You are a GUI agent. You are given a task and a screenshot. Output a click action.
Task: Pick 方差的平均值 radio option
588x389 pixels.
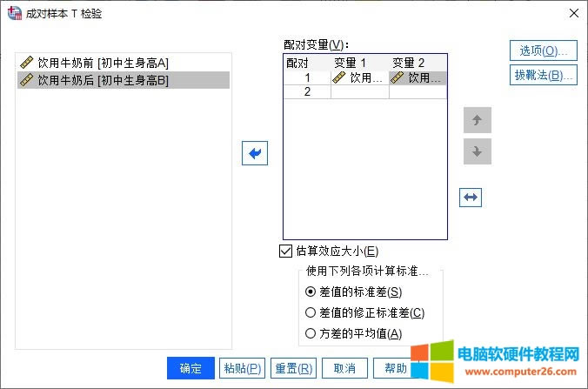point(311,333)
